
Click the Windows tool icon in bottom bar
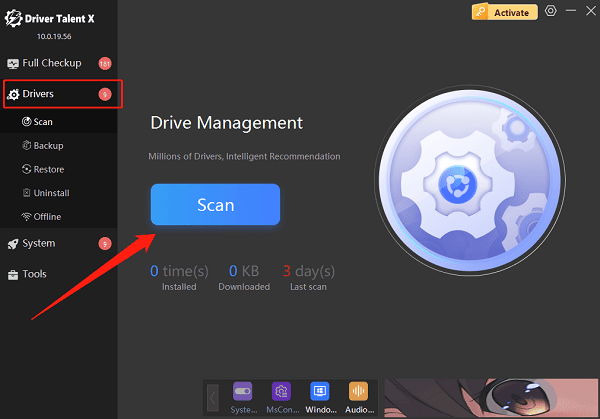pyautogui.click(x=320, y=392)
